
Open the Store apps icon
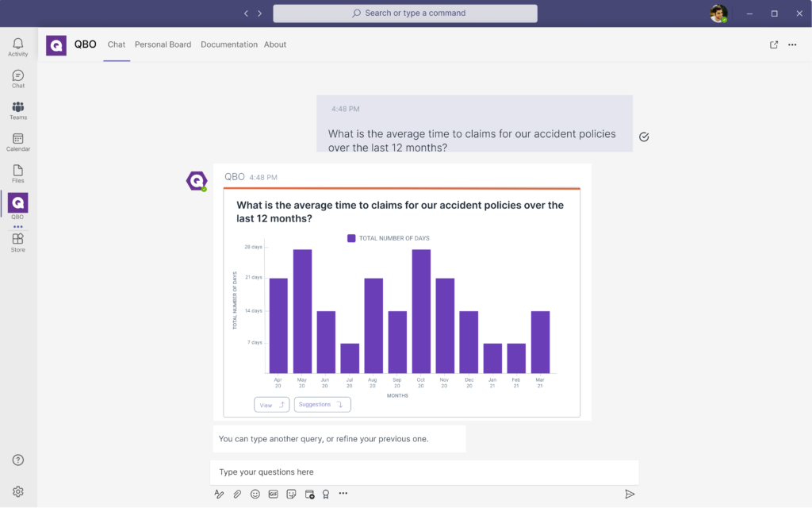pyautogui.click(x=17, y=242)
